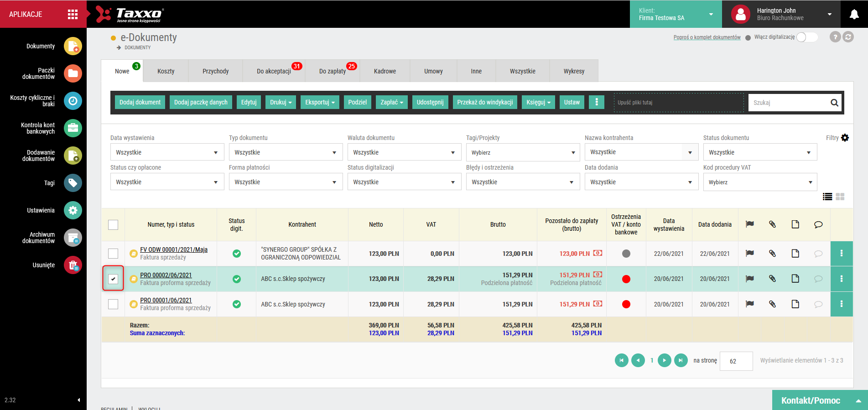Image resolution: width=868 pixels, height=410 pixels.
Task: Click attachment paperclip for PRO 00002/06/2021
Action: [772, 279]
